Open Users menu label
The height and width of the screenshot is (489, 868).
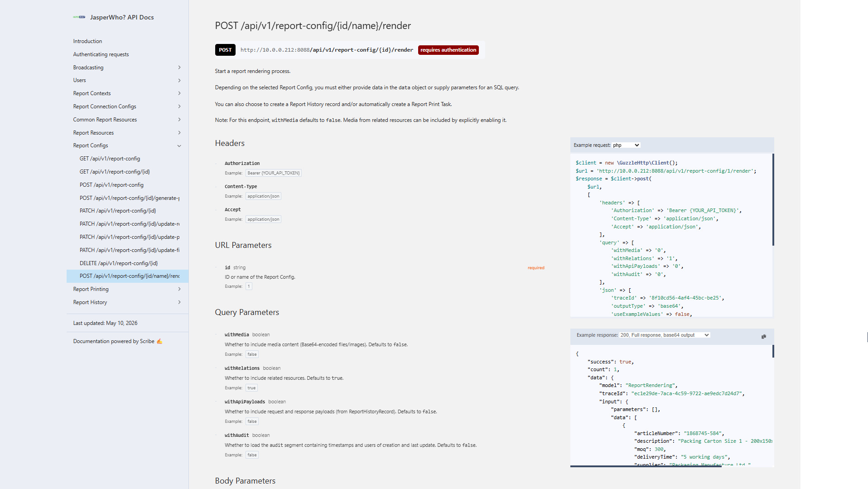[79, 80]
